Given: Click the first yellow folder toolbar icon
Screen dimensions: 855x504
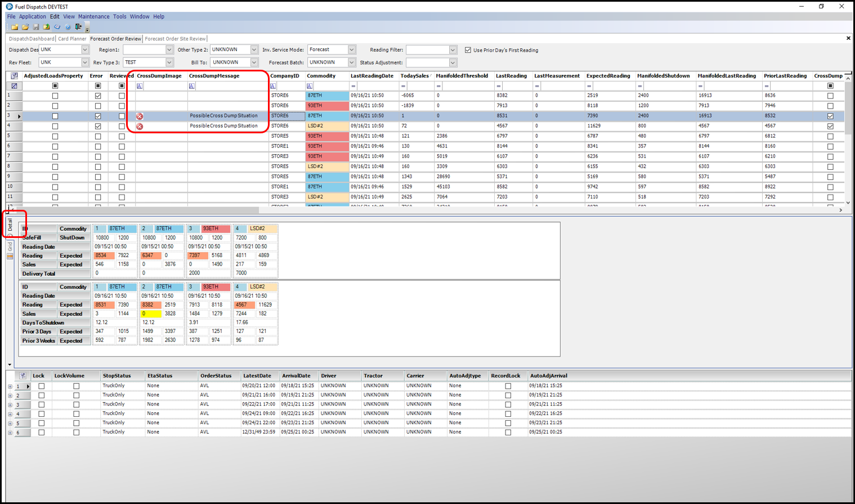Looking at the screenshot, I should 15,27.
